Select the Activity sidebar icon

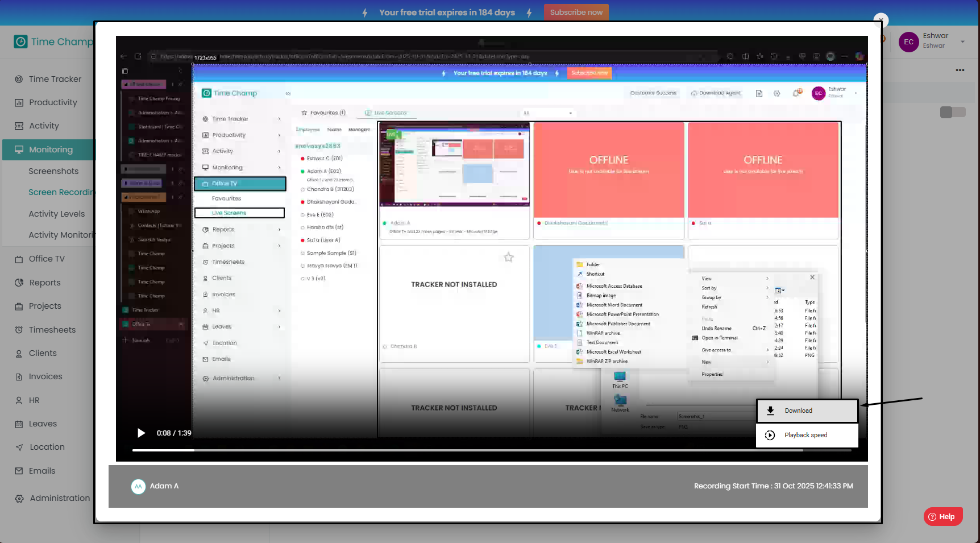click(x=19, y=126)
